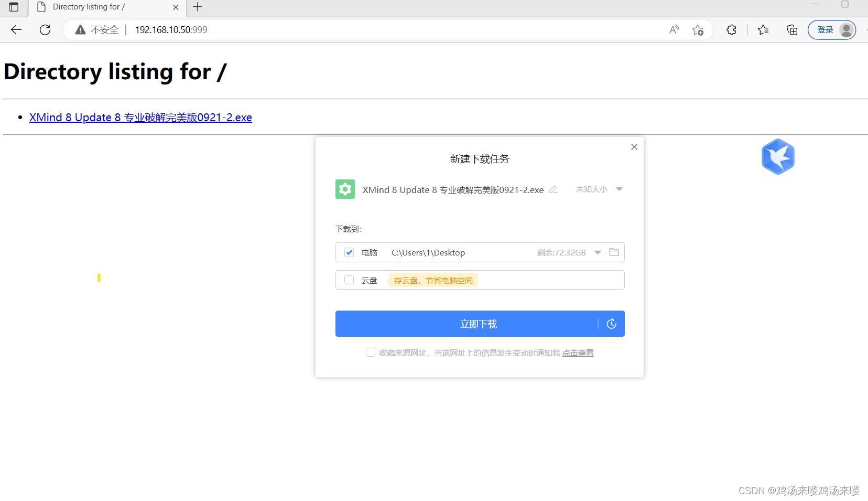Click the 不安全 security label

click(105, 30)
